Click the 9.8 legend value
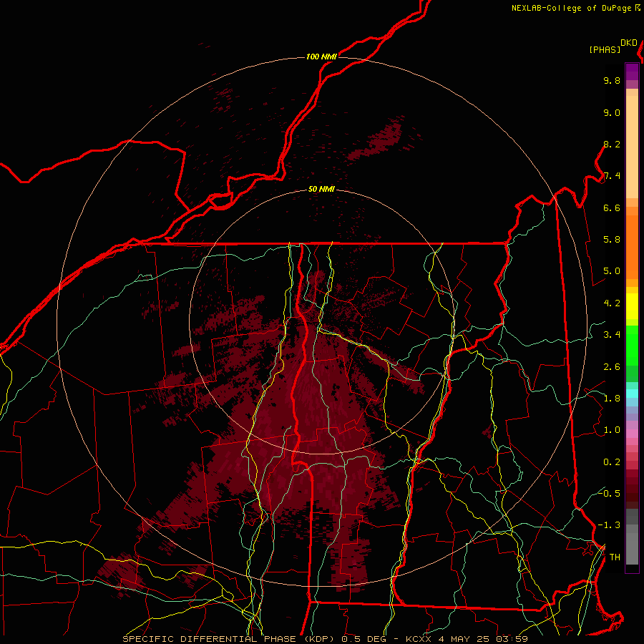Viewport: 644px width, 644px height. coord(612,80)
